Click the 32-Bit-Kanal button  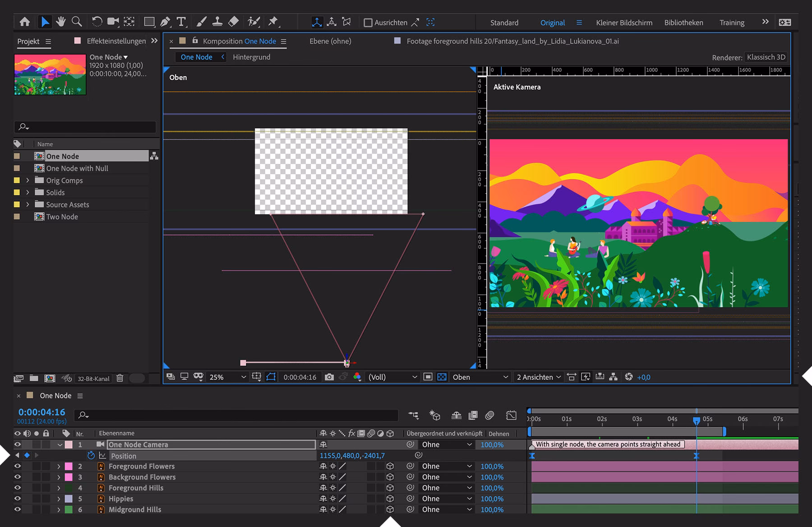point(92,379)
